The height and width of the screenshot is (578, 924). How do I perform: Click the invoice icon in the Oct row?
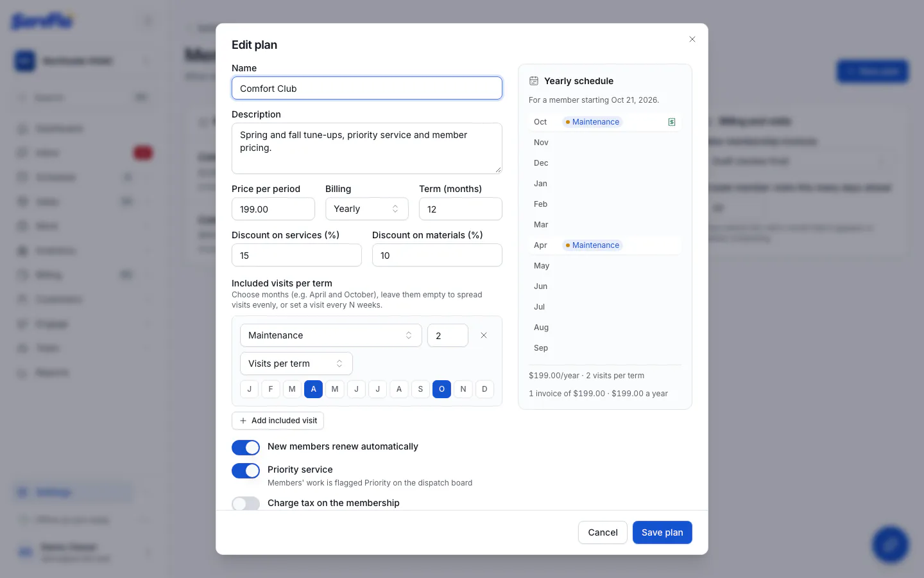[x=672, y=122]
